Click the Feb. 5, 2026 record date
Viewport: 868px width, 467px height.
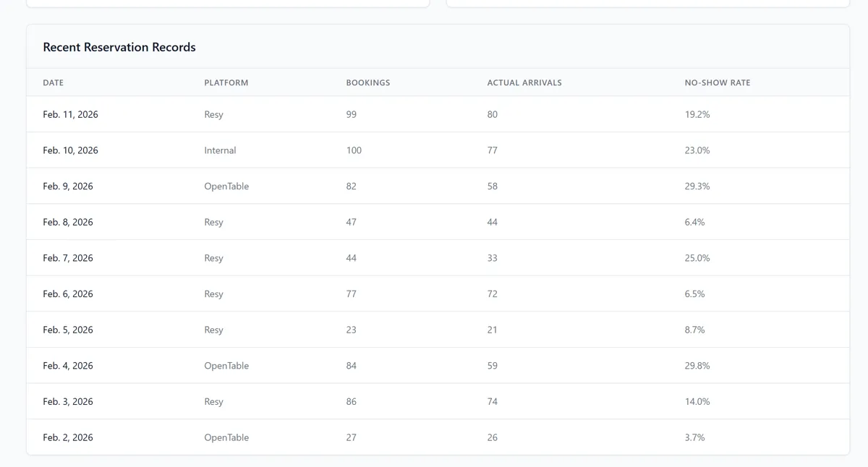point(68,330)
